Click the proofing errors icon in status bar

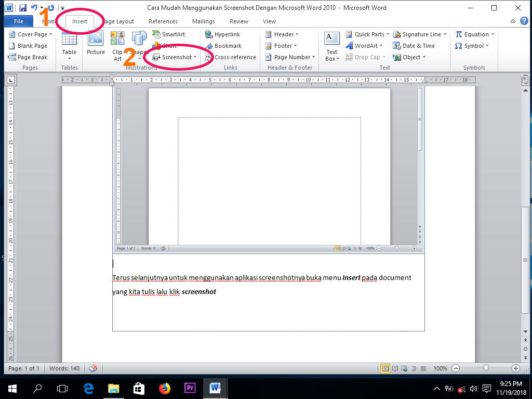[x=93, y=368]
